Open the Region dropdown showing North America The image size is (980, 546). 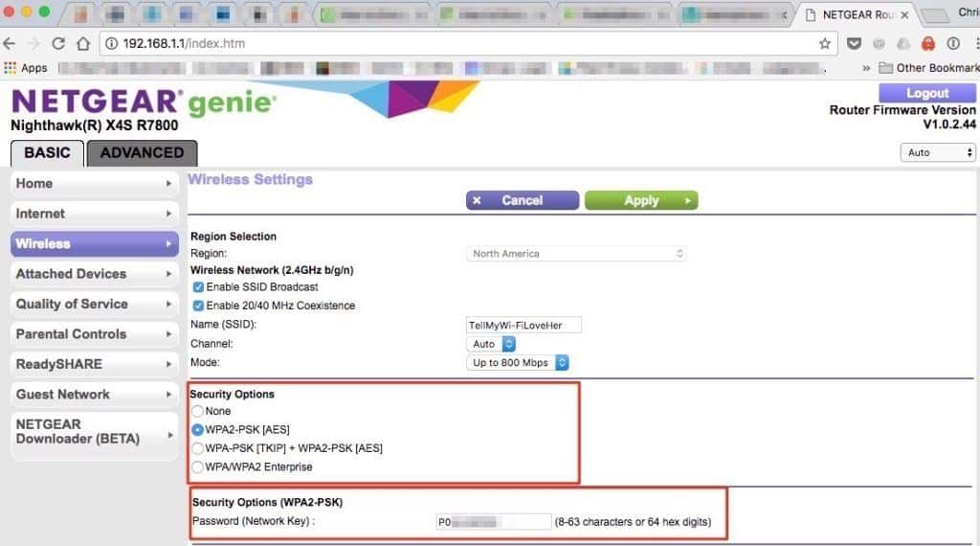[x=575, y=253]
